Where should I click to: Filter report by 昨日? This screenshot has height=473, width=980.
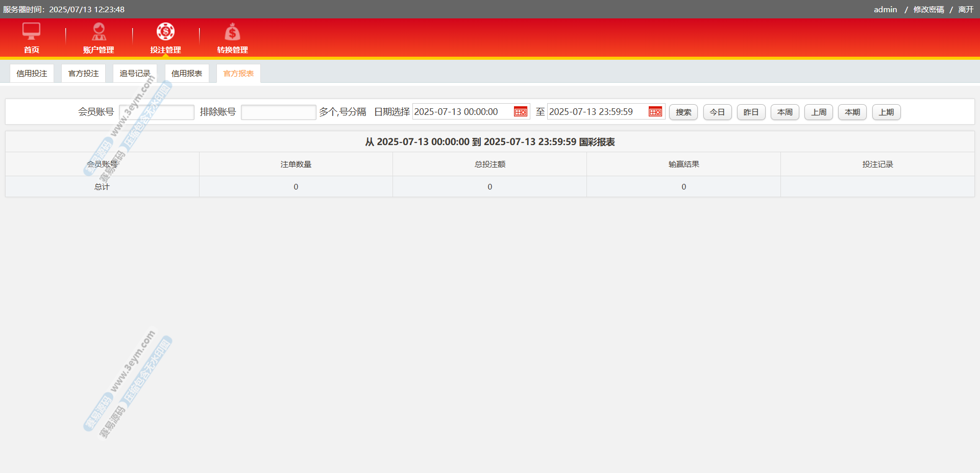(751, 112)
